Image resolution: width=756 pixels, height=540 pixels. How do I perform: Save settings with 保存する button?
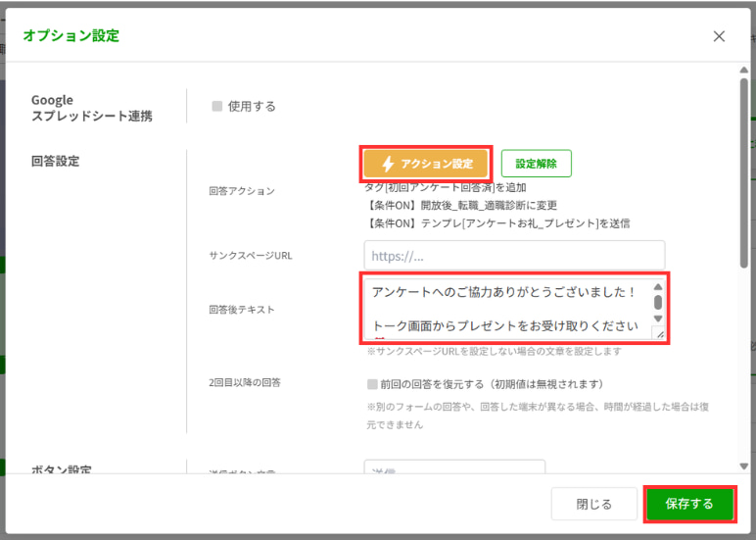pyautogui.click(x=689, y=504)
